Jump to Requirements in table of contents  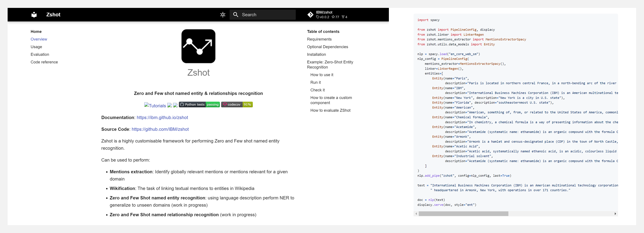click(319, 39)
